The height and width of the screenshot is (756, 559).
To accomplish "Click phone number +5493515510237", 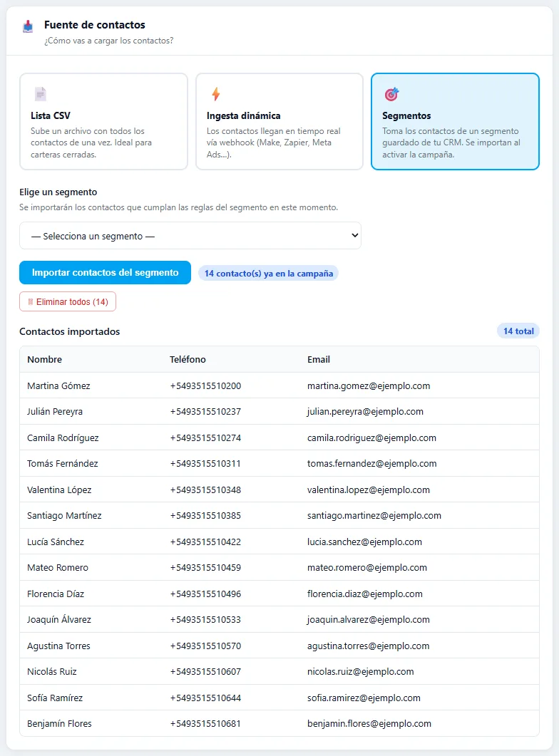I will pyautogui.click(x=205, y=412).
